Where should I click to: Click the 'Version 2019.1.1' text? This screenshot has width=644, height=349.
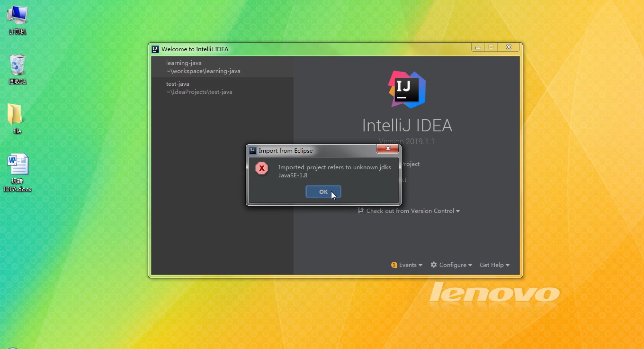pyautogui.click(x=407, y=141)
